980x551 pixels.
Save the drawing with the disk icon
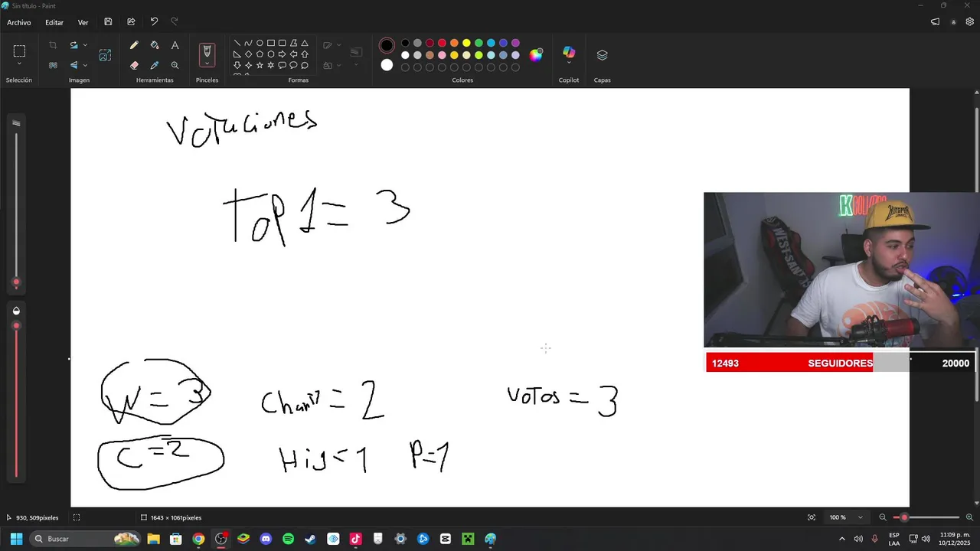[x=108, y=22]
